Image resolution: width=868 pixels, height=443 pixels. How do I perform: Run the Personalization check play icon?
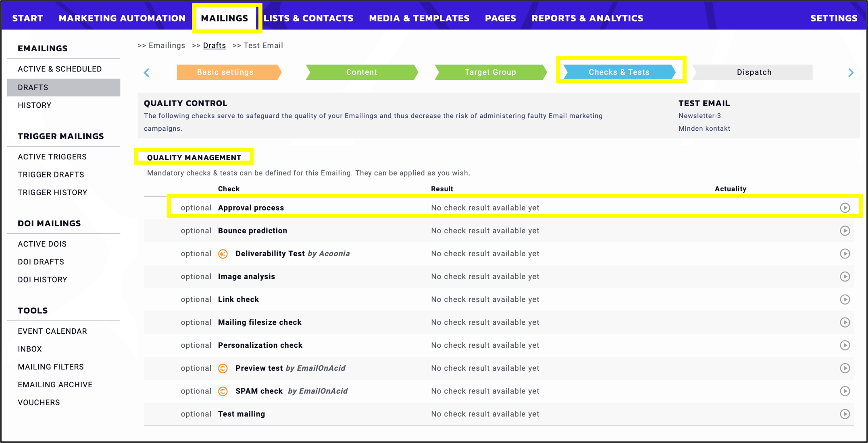845,345
